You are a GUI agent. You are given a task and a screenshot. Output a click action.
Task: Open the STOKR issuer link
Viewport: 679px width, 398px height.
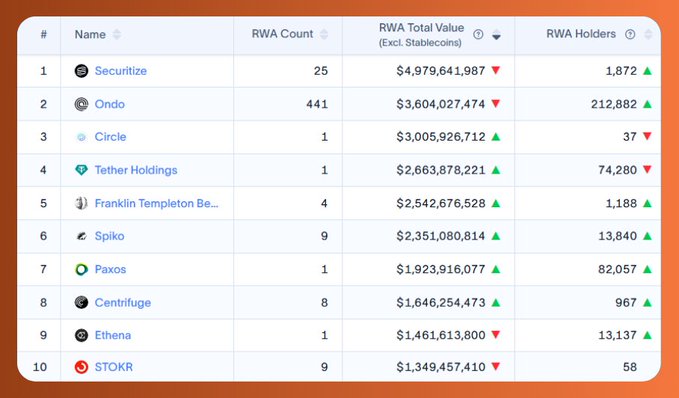point(113,367)
